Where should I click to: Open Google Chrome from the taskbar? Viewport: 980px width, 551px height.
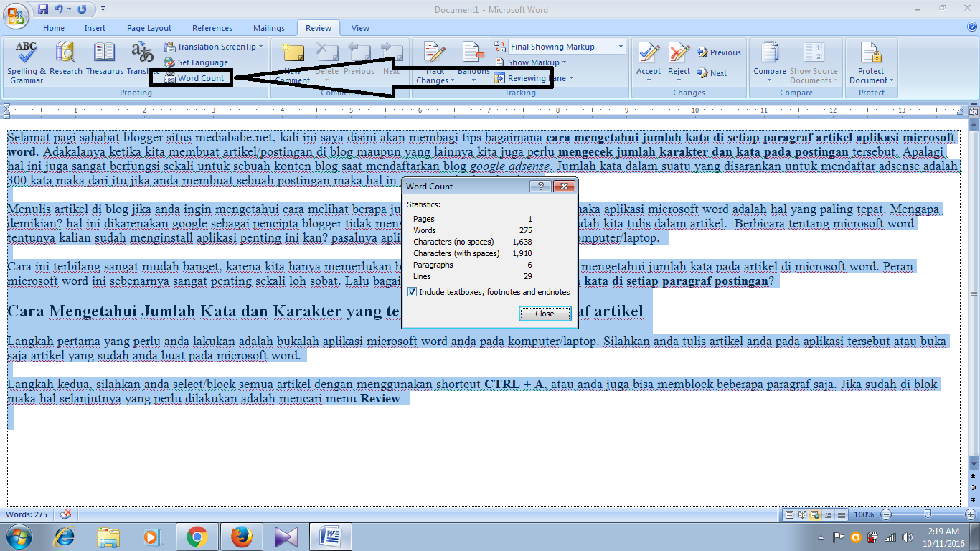click(x=197, y=537)
